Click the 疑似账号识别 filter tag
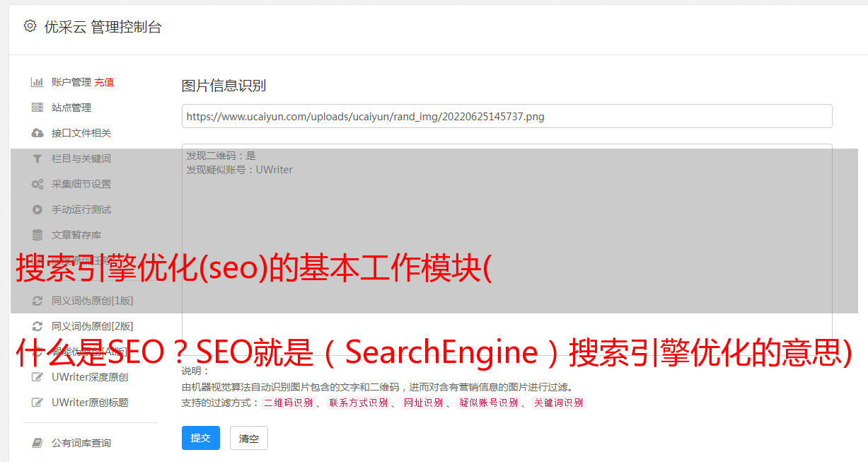Viewport: 868px width, 462px height. pyautogui.click(x=488, y=403)
